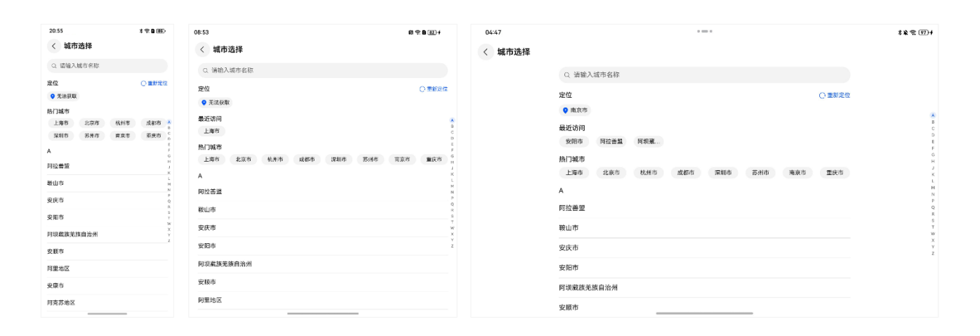Select 杭州市 hot city chip on 20:55 phone screen
Viewport: 980px width, 336px height.
click(123, 123)
